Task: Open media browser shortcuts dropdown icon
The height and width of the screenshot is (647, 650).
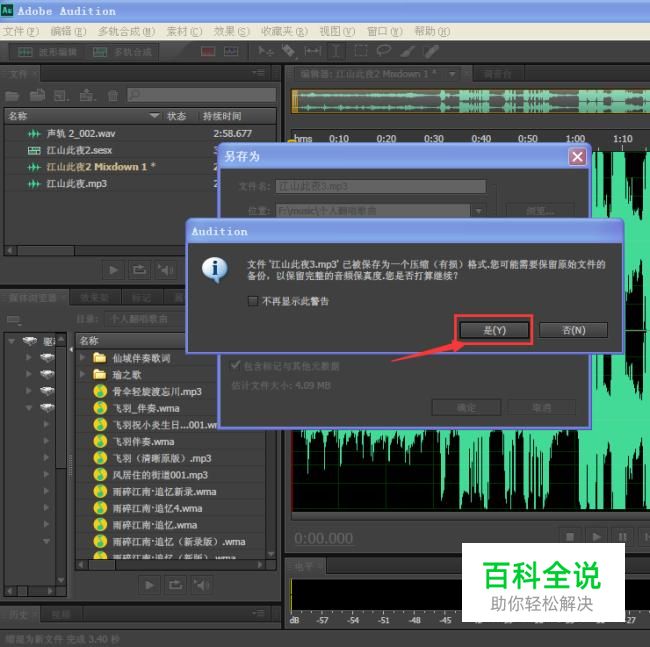Action: tap(13, 319)
